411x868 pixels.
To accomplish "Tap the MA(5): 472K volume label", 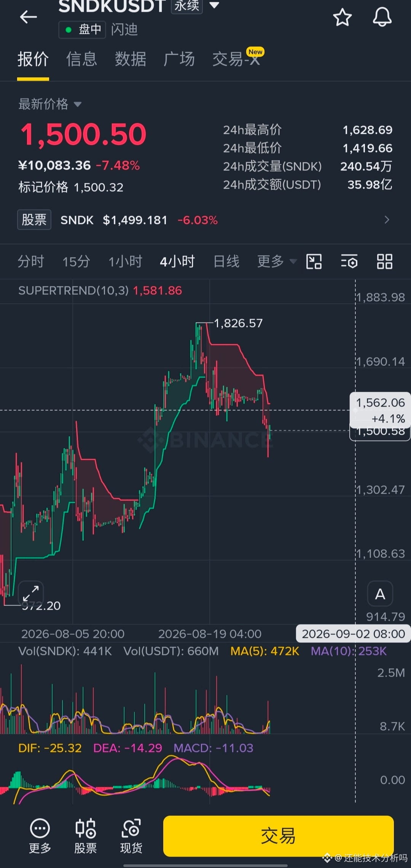I will tap(265, 651).
